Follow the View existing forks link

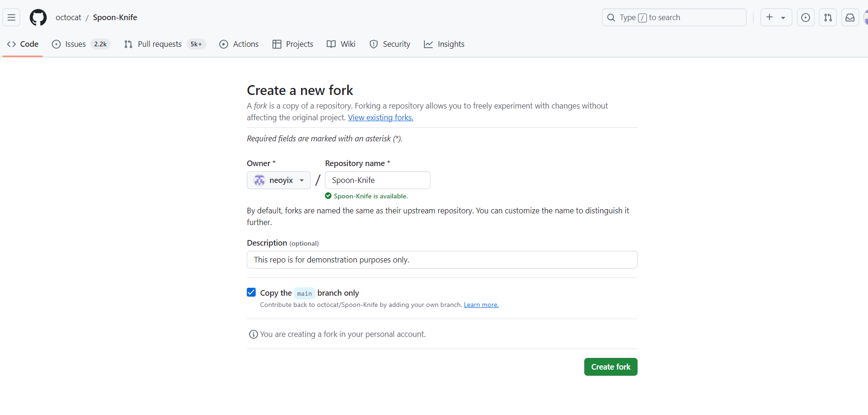380,117
